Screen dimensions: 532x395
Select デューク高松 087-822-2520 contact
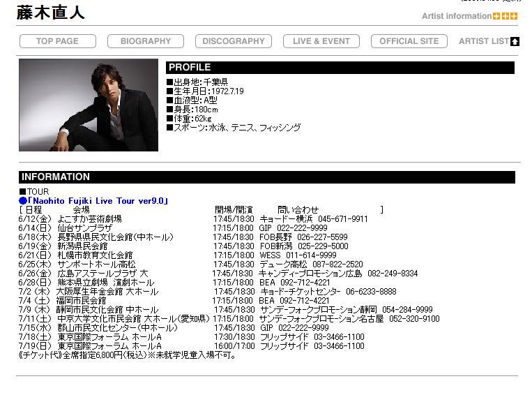point(311,264)
